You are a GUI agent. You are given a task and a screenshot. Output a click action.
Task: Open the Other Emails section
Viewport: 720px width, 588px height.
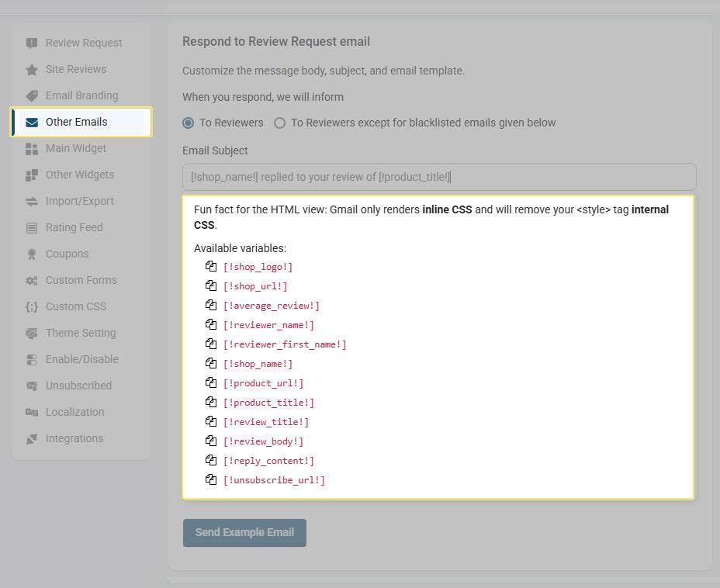76,122
